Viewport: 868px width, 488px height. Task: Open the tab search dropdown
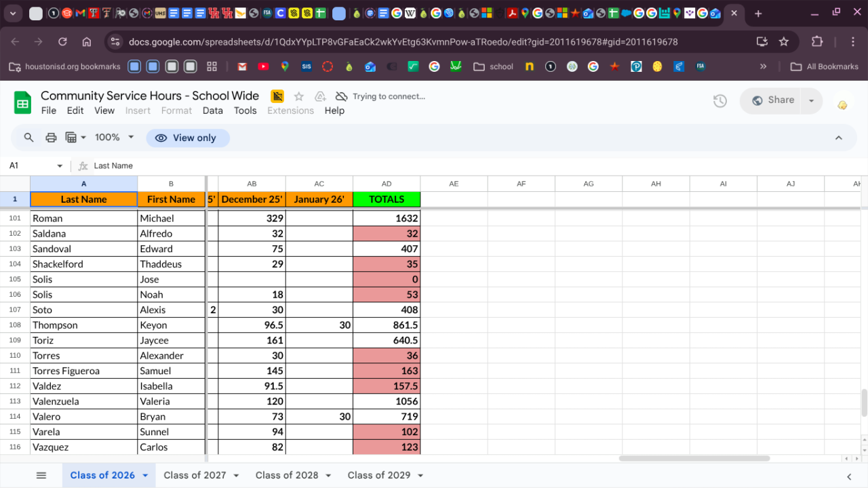point(13,13)
